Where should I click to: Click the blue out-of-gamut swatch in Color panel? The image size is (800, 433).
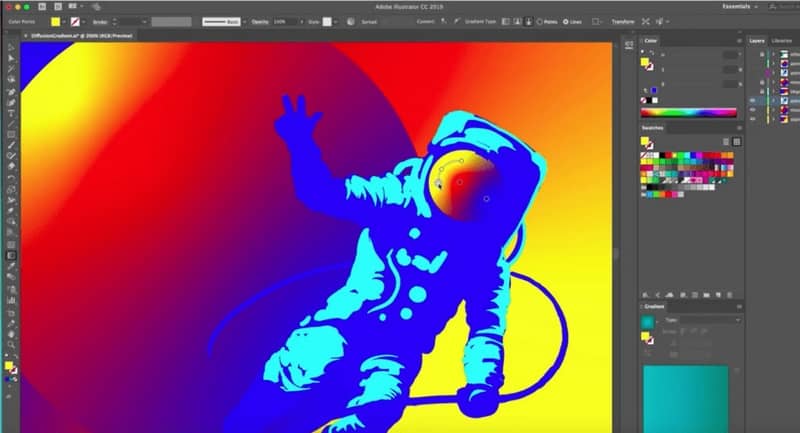coord(654,90)
